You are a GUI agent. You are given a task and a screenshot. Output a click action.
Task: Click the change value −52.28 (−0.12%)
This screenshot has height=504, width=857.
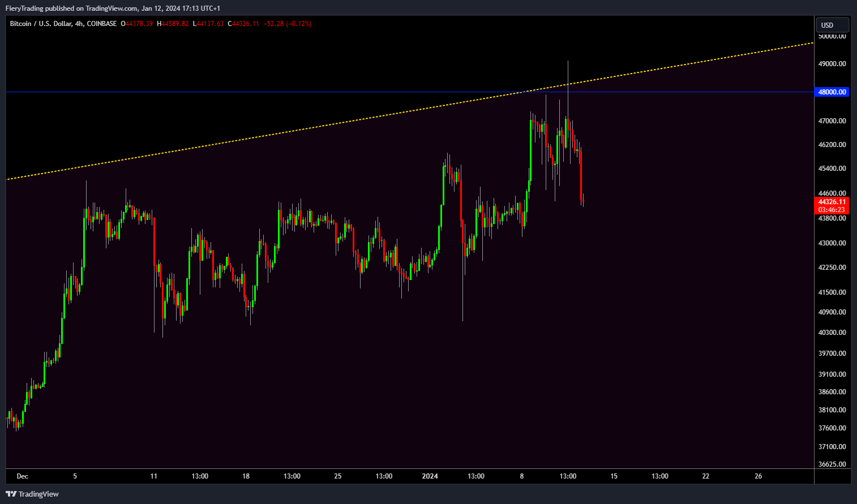[x=288, y=24]
